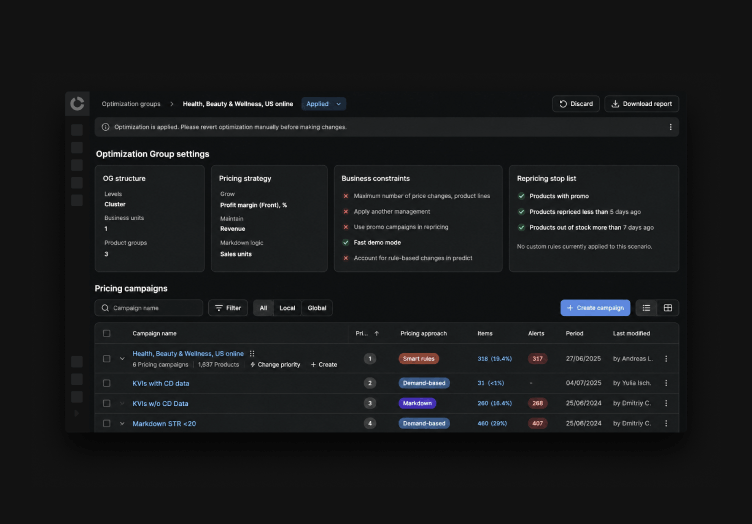Click the Smart rules pricing tag
The image size is (752, 524).
pos(419,359)
